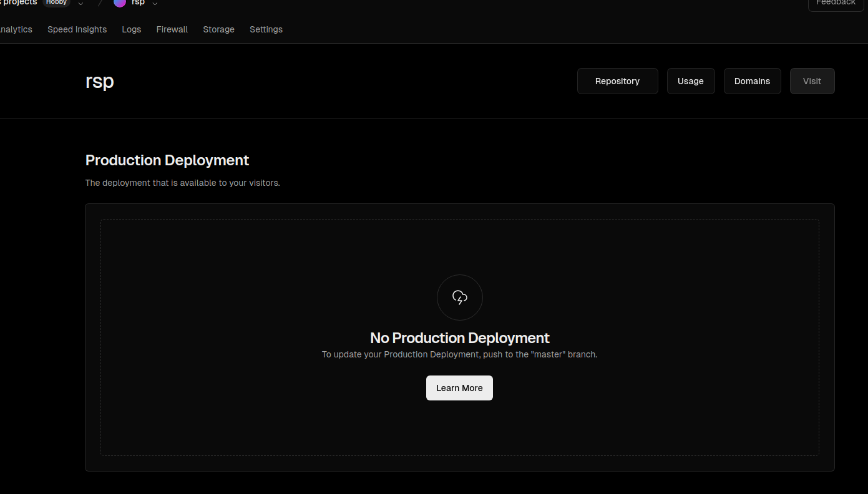Screen dimensions: 868x494
Task: Click the Learn More button
Action: [x=459, y=388]
